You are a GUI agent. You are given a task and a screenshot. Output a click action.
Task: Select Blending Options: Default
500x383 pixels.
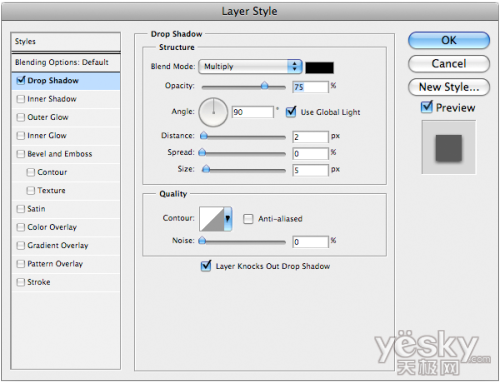[x=66, y=62]
